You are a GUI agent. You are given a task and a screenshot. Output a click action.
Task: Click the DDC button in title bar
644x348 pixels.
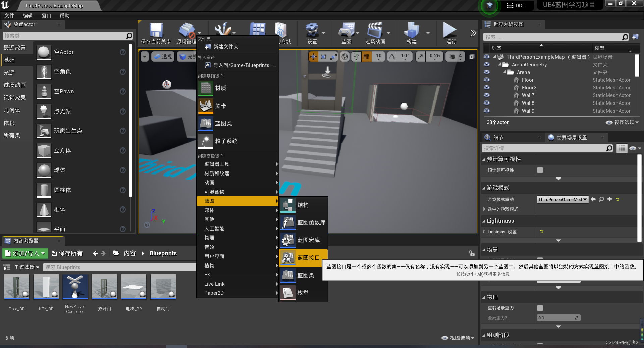pos(517,5)
